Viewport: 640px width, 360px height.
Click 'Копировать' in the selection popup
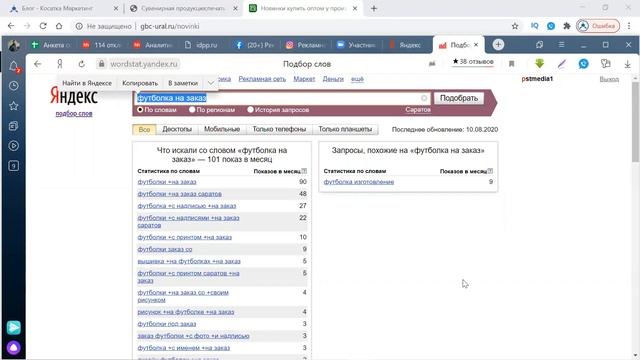coord(140,83)
